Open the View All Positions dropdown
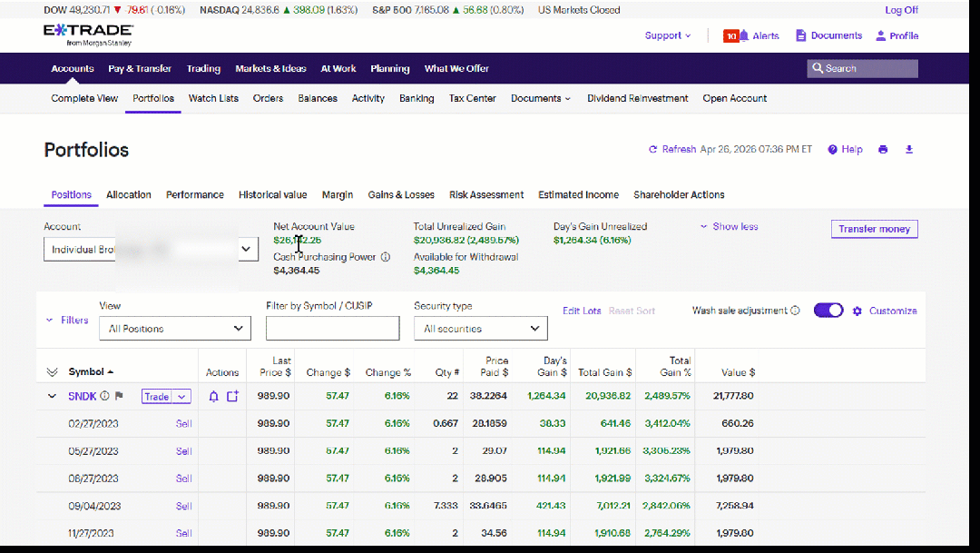Image resolution: width=980 pixels, height=553 pixels. tap(174, 329)
